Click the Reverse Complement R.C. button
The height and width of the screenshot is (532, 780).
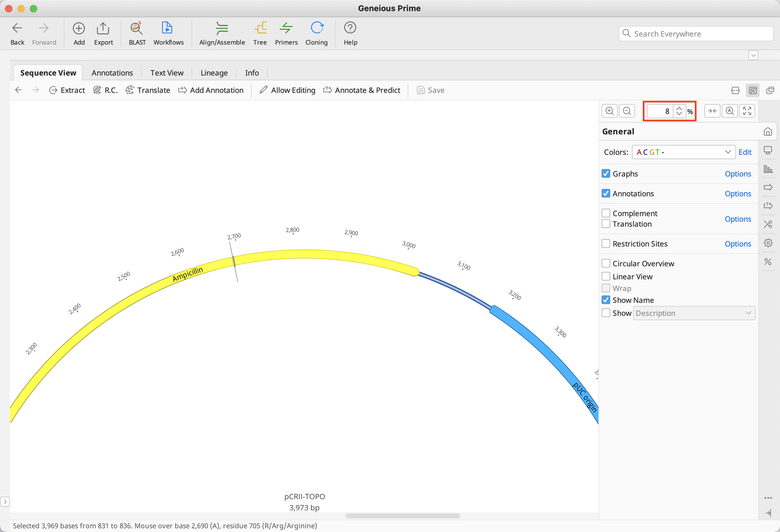click(105, 90)
